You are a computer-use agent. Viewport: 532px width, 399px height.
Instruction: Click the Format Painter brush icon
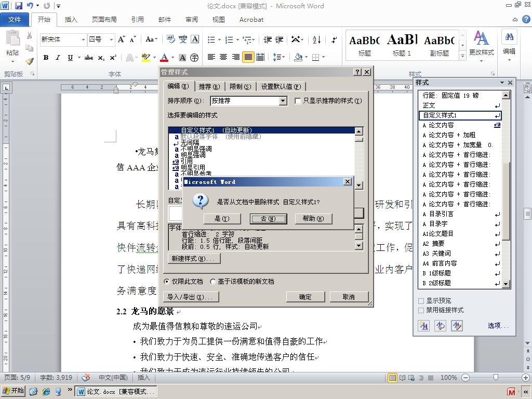(30, 61)
